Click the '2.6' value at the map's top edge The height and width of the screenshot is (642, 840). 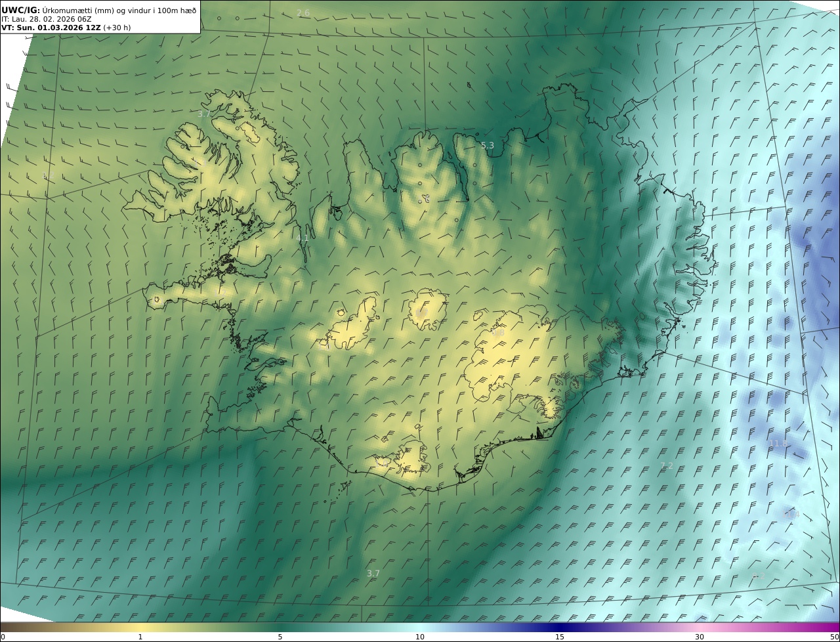point(303,13)
